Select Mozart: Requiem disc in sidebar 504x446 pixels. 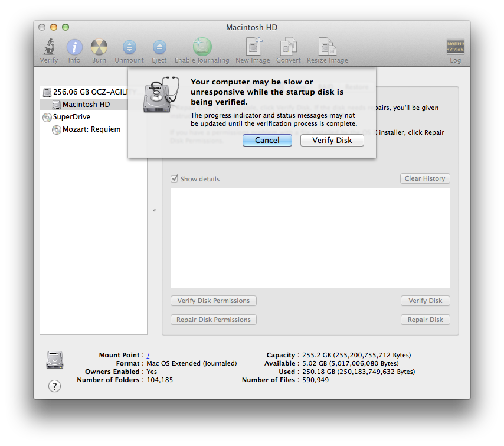pyautogui.click(x=93, y=129)
